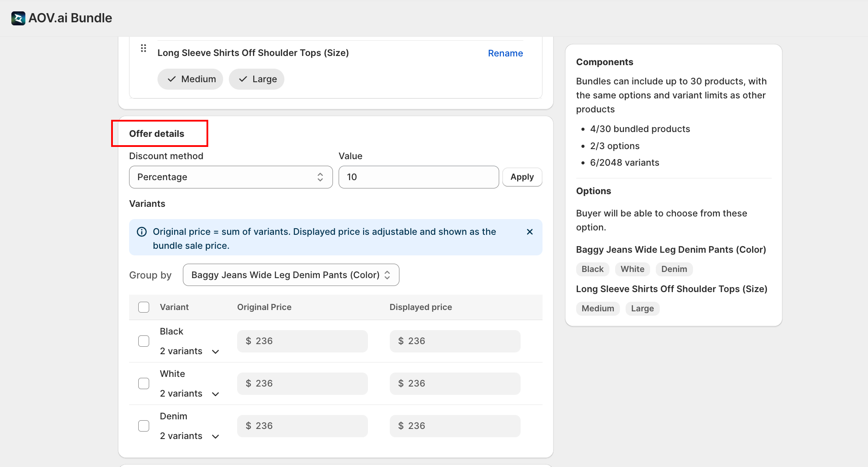Image resolution: width=868 pixels, height=467 pixels.
Task: Click the '6/2048 variants' text
Action: click(x=625, y=163)
